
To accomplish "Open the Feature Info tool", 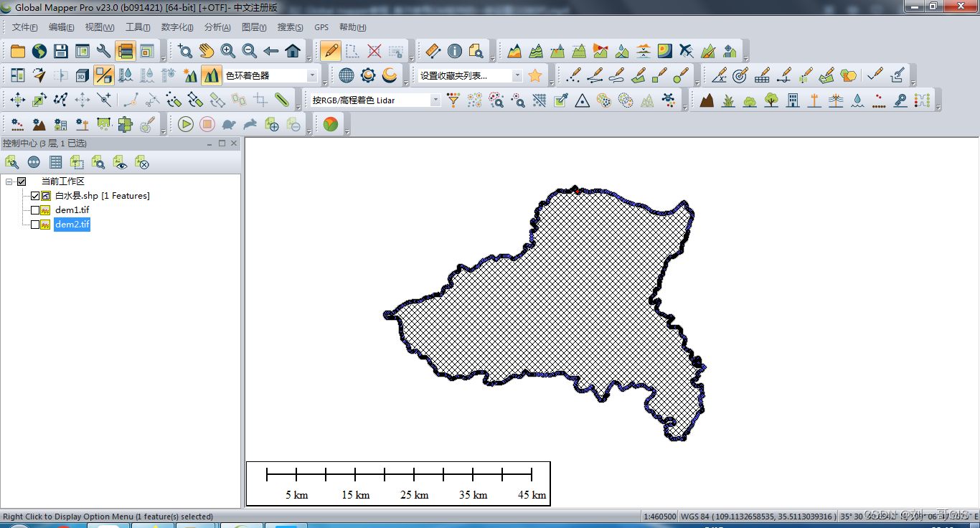I will (x=454, y=51).
